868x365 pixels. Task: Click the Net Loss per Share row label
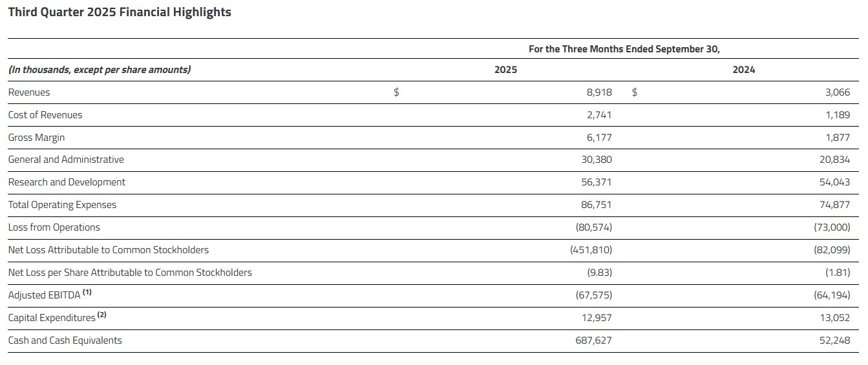pos(130,273)
